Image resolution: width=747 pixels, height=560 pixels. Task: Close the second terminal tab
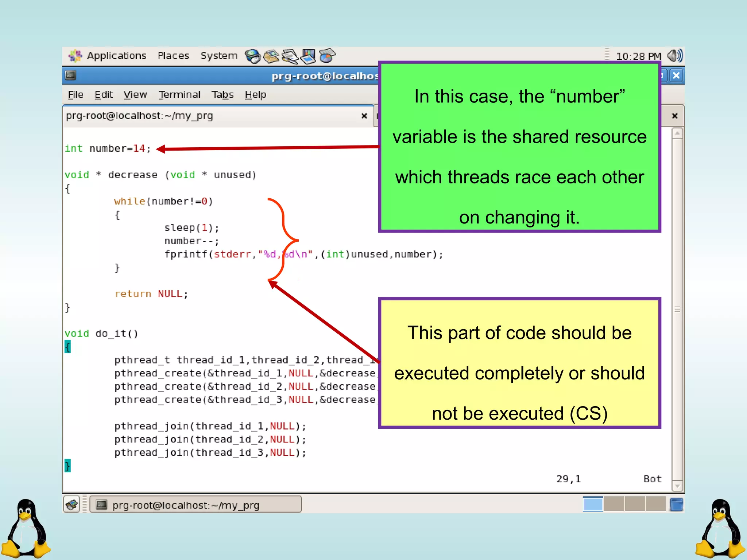[x=675, y=116]
